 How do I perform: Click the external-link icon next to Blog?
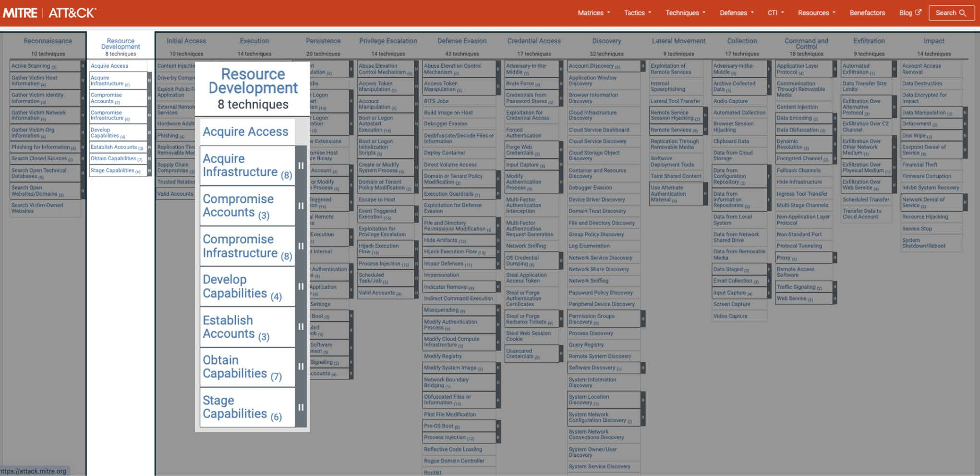coord(918,13)
